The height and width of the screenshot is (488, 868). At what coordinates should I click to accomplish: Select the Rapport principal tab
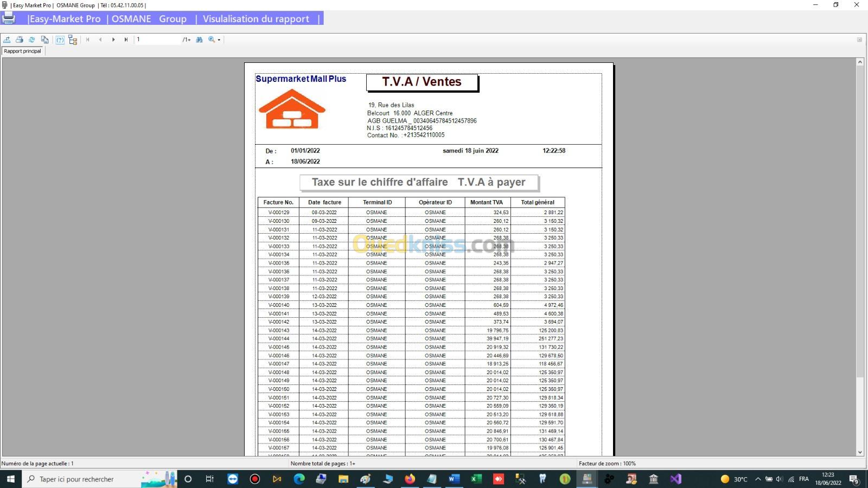click(x=23, y=51)
